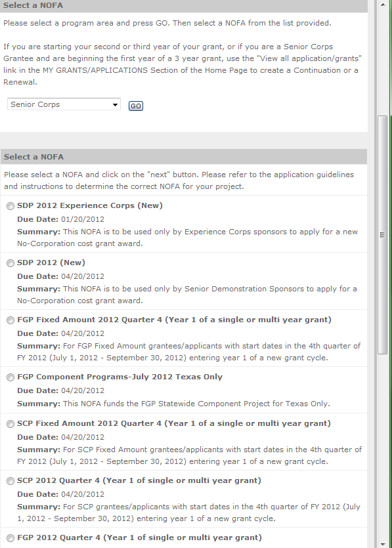
Task: Click FGP Component Programs-July 2012 Texas Only title
Action: click(x=120, y=377)
